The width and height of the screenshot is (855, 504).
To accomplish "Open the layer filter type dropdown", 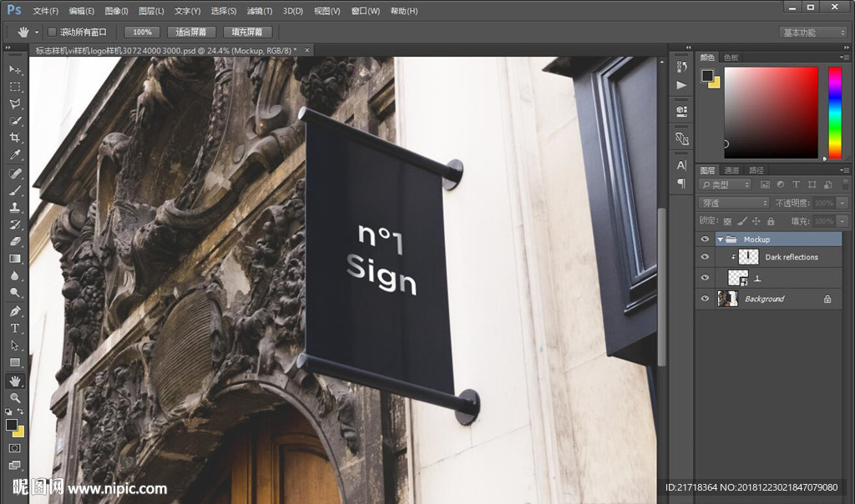I will (726, 184).
